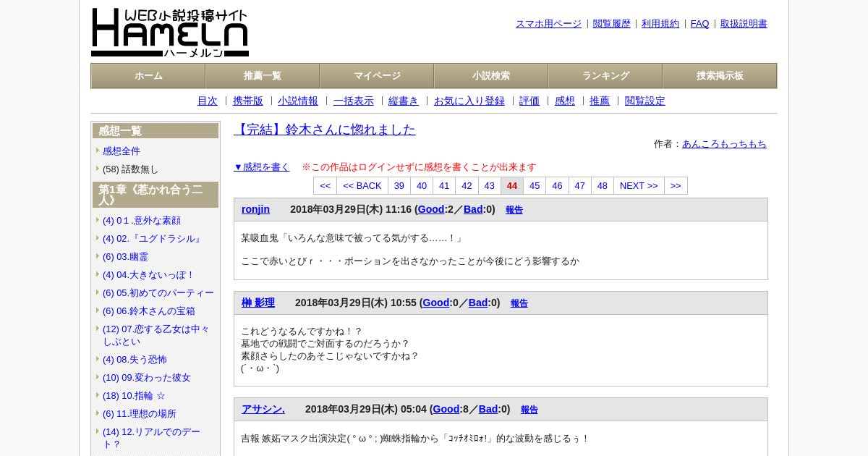Open ronjin user profile

tap(255, 210)
